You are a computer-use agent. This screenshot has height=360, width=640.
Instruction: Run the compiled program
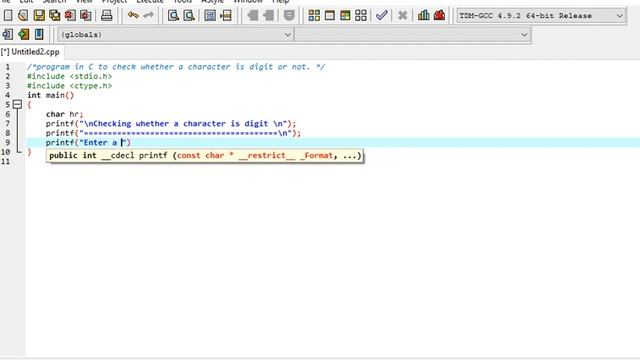click(x=329, y=16)
